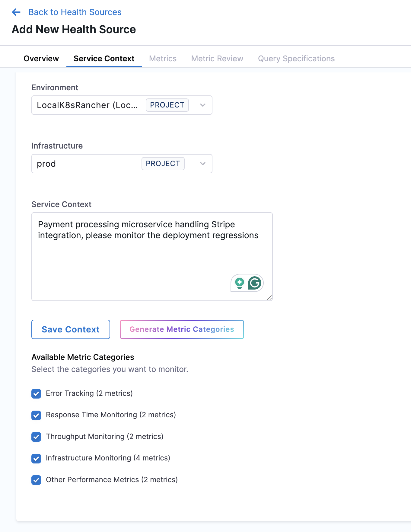Uncheck Error Tracking category

coord(36,393)
